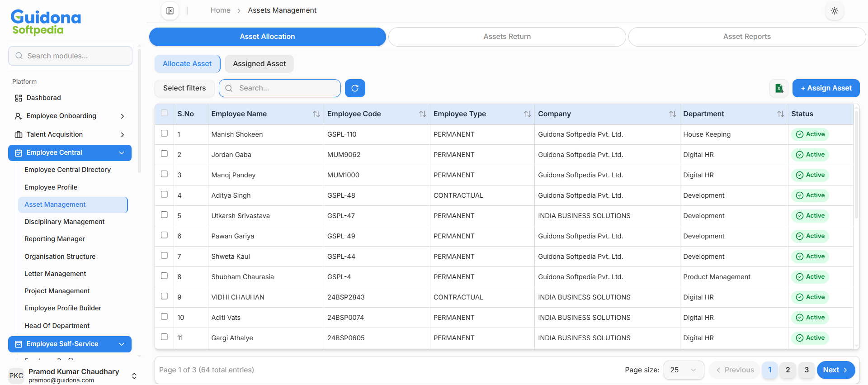Sort by Employee Name column icon
Screen dimensions: 868x385
[316, 114]
